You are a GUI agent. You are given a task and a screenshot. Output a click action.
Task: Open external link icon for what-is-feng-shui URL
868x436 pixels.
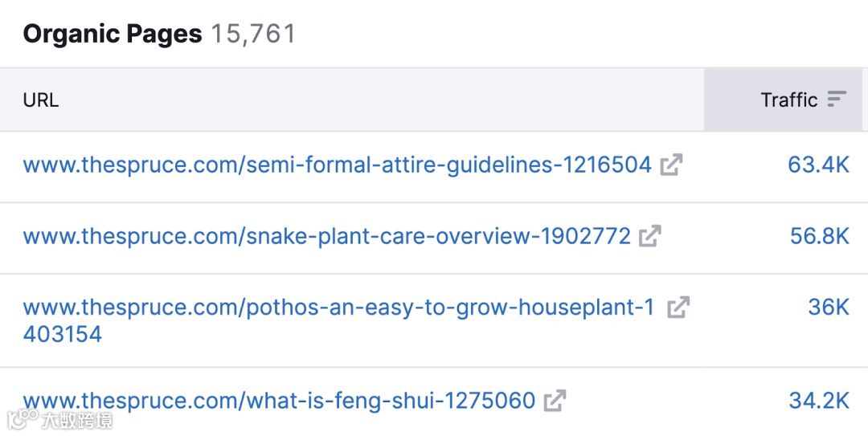click(x=555, y=400)
